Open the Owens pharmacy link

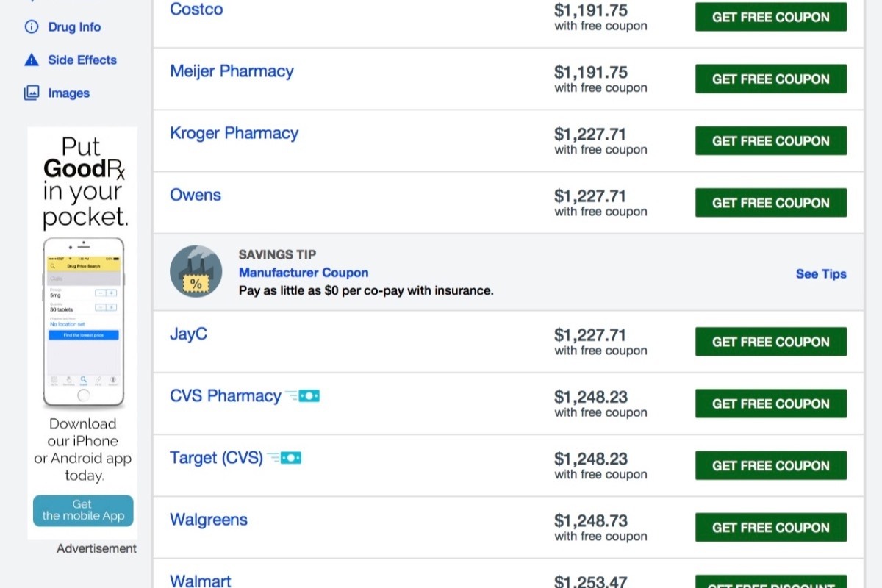[196, 195]
